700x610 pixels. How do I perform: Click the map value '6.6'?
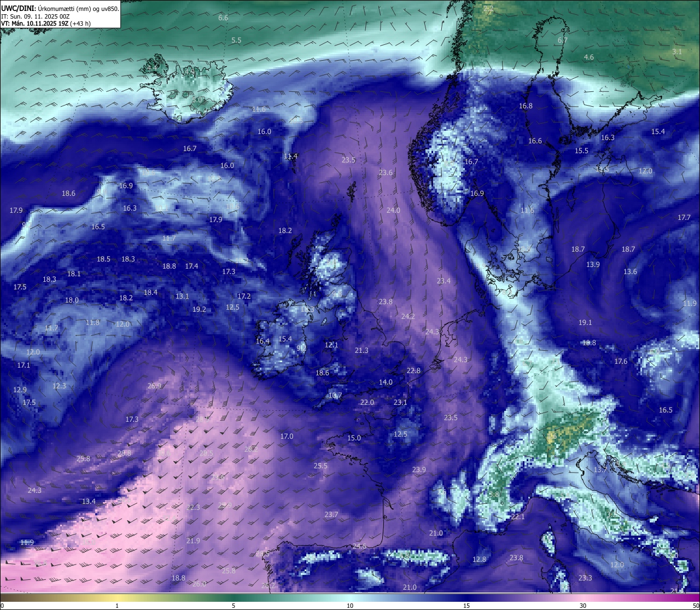223,18
